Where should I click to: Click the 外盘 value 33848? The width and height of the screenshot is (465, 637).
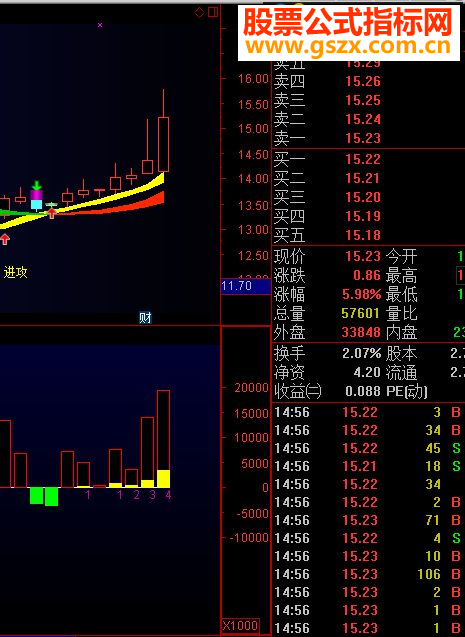pos(361,332)
